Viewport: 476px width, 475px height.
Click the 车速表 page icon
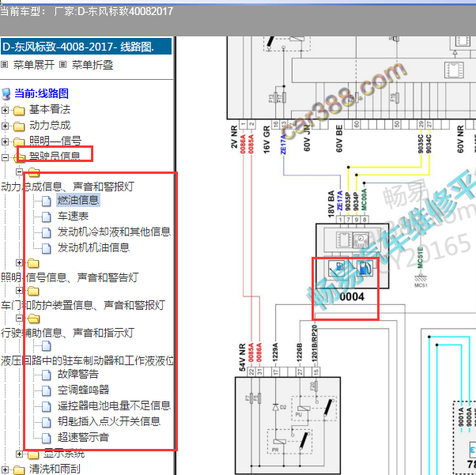[46, 217]
